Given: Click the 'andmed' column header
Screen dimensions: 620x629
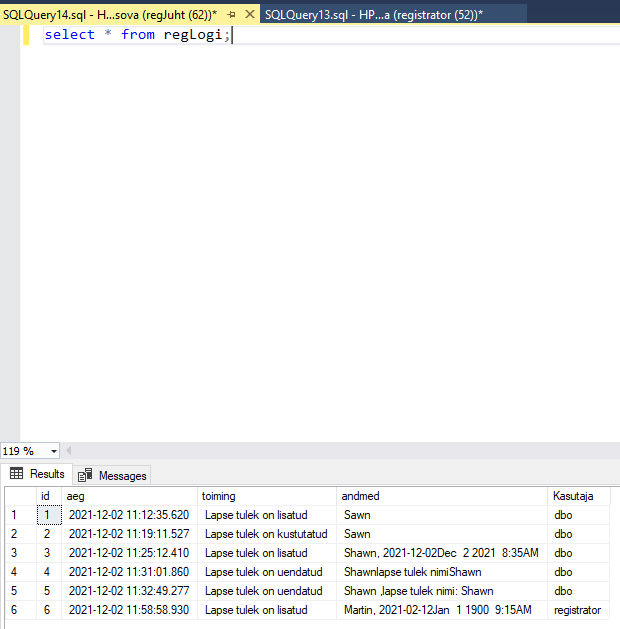Looking at the screenshot, I should (x=442, y=496).
